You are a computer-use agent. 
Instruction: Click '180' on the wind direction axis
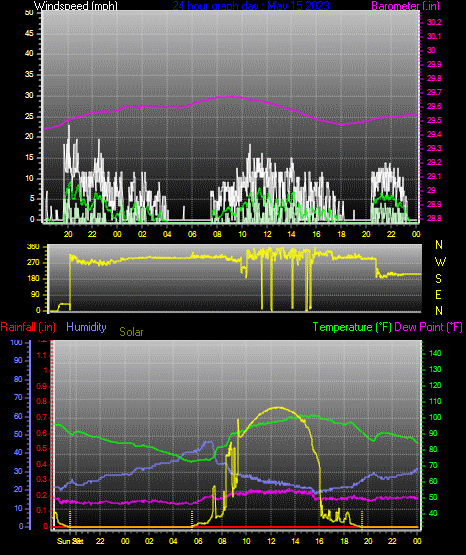(33, 279)
